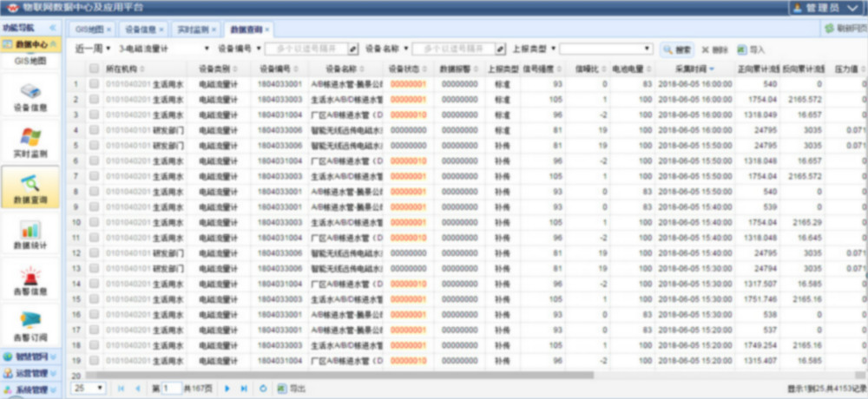
Task: Open 设备信息 in the sidebar
Action: point(30,96)
